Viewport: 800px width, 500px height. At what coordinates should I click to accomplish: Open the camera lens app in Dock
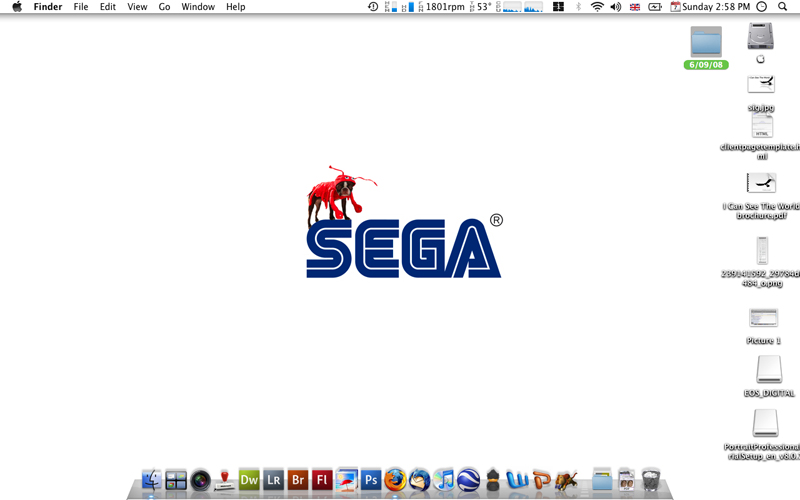(201, 481)
